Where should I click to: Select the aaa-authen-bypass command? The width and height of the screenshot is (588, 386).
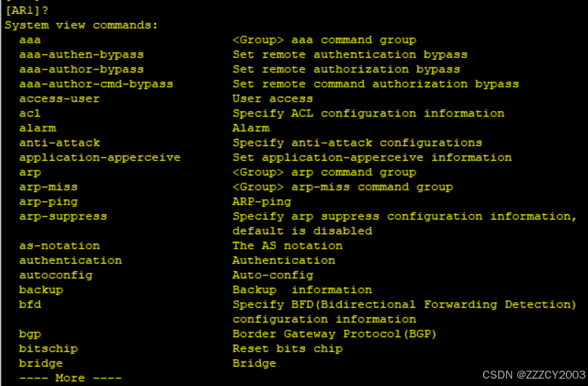pos(81,55)
